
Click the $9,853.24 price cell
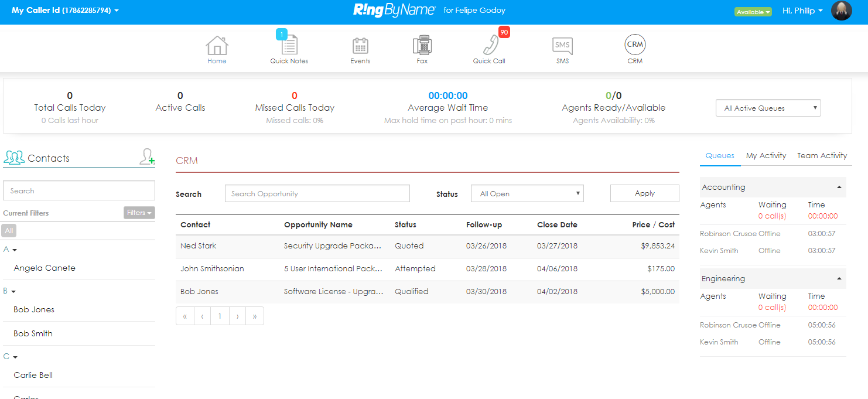click(x=658, y=246)
